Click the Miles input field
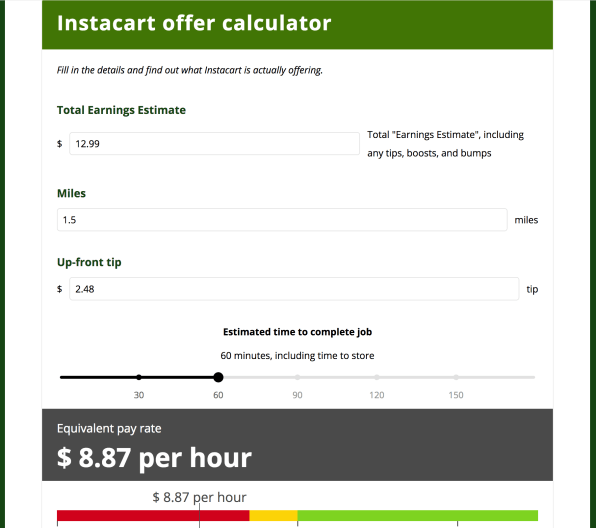 coord(282,220)
